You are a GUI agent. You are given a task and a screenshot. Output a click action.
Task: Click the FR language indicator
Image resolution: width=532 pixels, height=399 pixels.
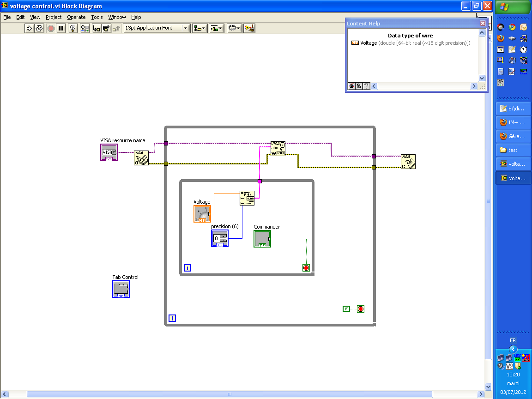513,340
